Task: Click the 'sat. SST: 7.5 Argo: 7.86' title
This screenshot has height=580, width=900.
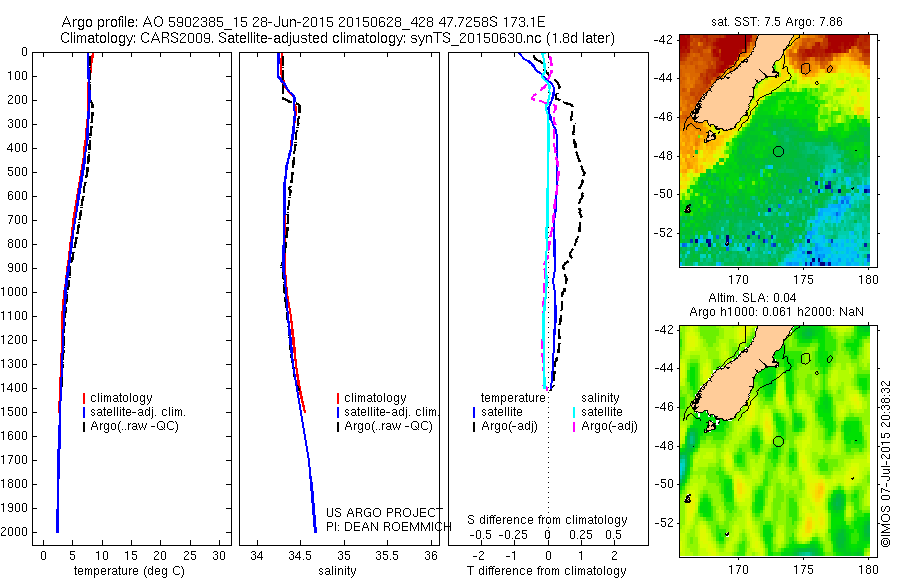Action: pos(777,22)
